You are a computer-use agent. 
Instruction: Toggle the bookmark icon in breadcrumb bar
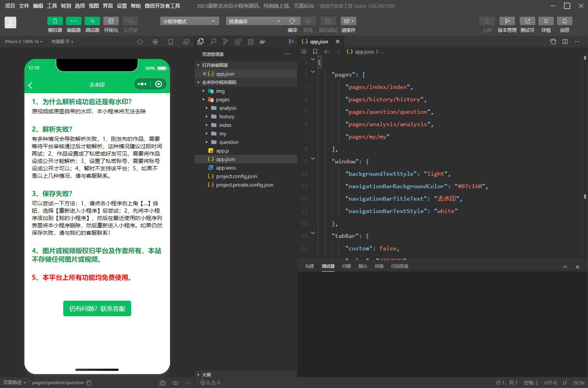pyautogui.click(x=315, y=52)
